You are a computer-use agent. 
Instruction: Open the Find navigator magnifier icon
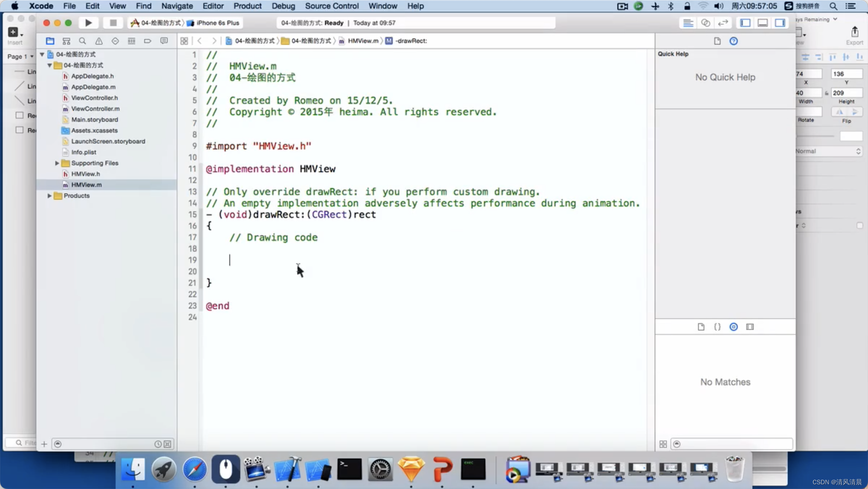82,41
